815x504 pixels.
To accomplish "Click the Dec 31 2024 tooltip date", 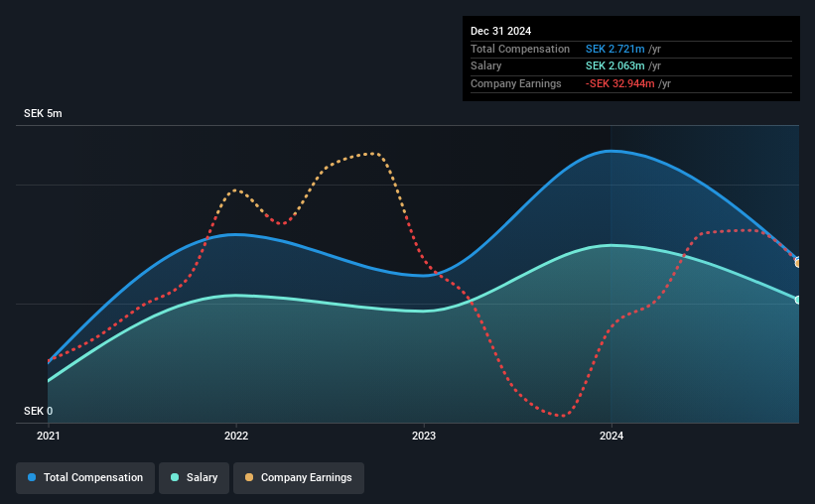I will tap(500, 31).
